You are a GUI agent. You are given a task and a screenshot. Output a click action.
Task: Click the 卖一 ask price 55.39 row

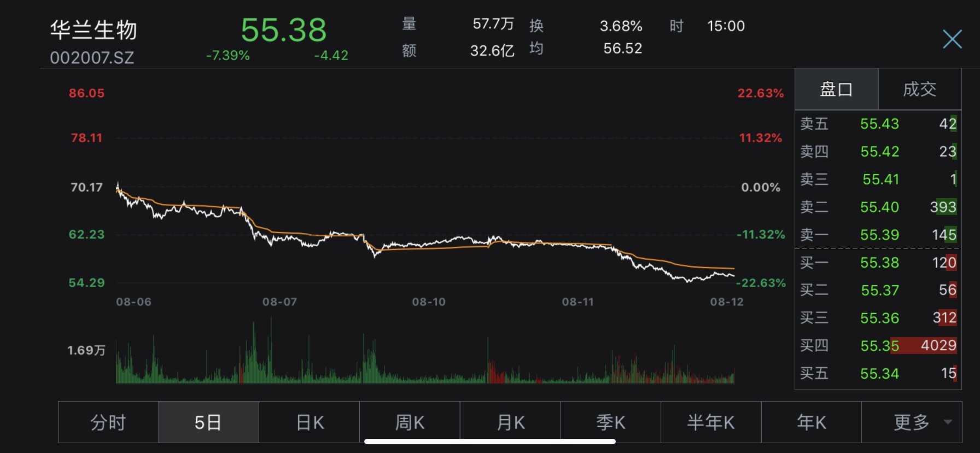point(878,235)
